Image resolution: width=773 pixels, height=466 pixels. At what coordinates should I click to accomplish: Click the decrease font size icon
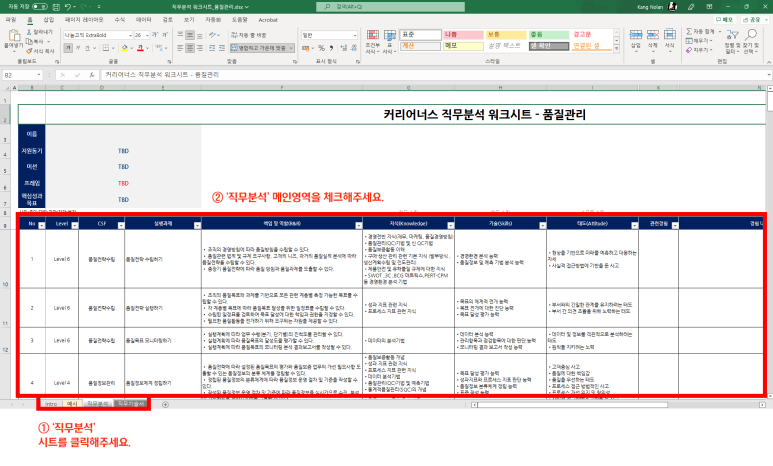165,35
